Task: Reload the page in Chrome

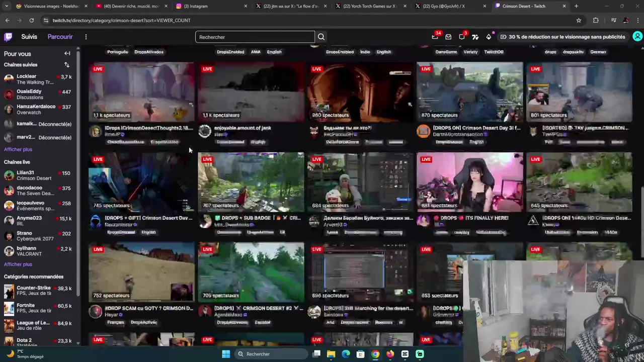Action: (x=31, y=20)
